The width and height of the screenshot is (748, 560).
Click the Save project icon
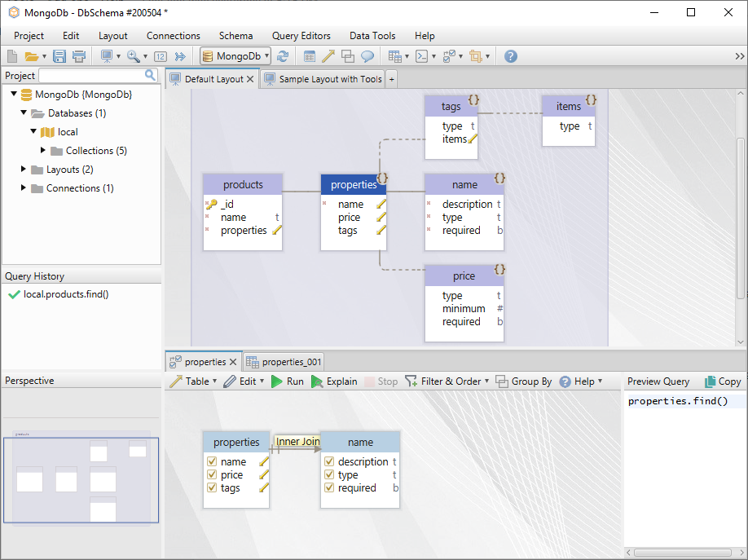[59, 56]
